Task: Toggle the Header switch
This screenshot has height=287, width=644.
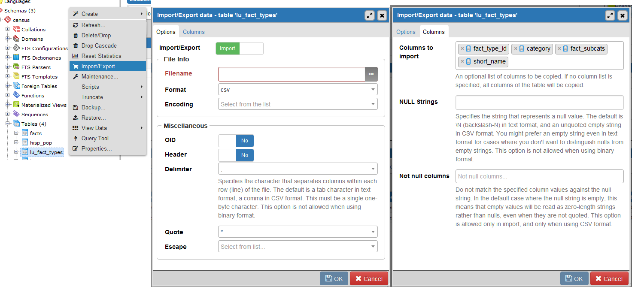Action: point(236,155)
